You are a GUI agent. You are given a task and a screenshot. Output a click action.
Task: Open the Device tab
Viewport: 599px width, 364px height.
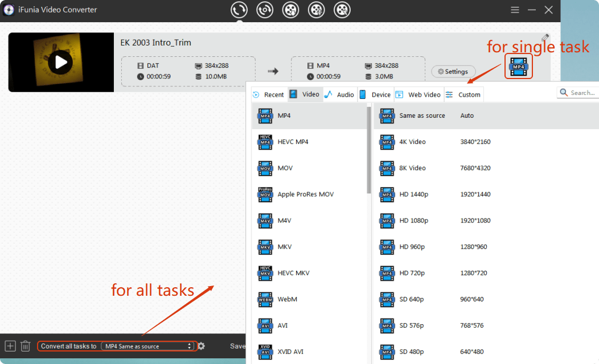click(x=375, y=94)
